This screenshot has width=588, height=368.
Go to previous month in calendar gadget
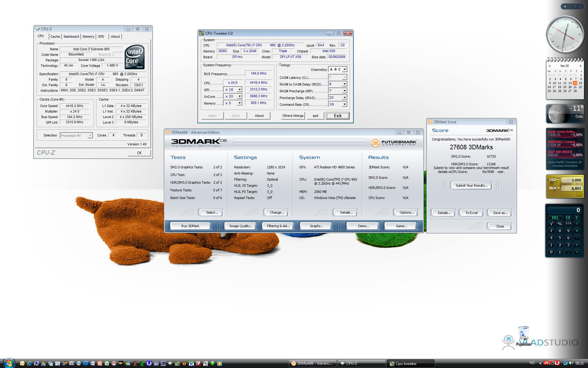(x=549, y=66)
